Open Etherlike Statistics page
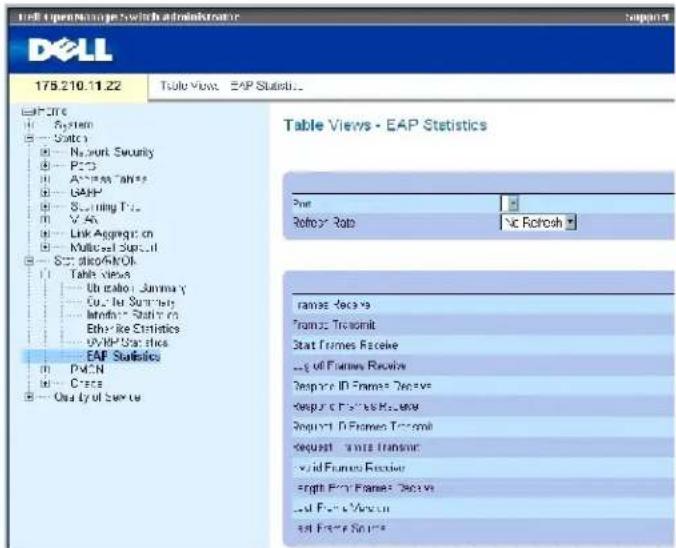The width and height of the screenshot is (676, 548). (x=133, y=329)
